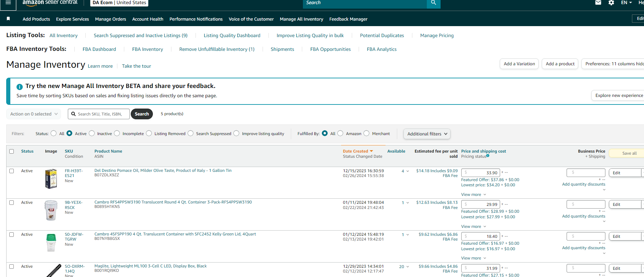Expand View more for Cambro 4SFSPP190

tap(474, 258)
